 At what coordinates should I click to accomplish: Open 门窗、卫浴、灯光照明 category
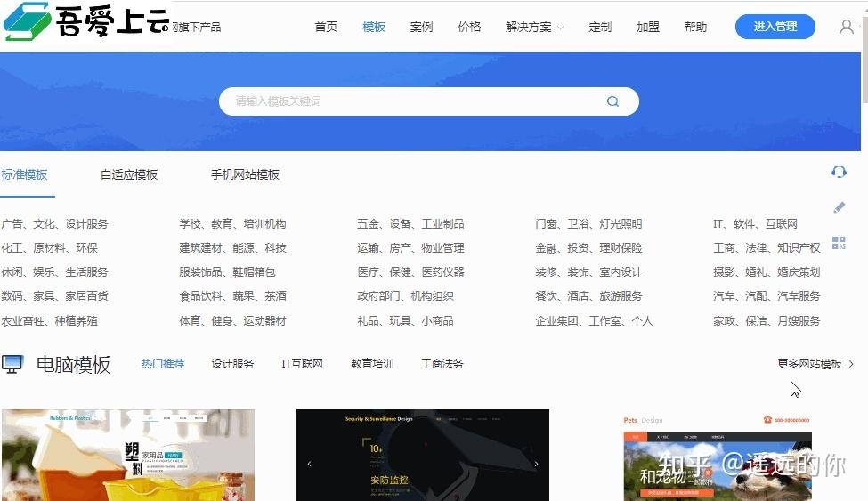coord(588,224)
